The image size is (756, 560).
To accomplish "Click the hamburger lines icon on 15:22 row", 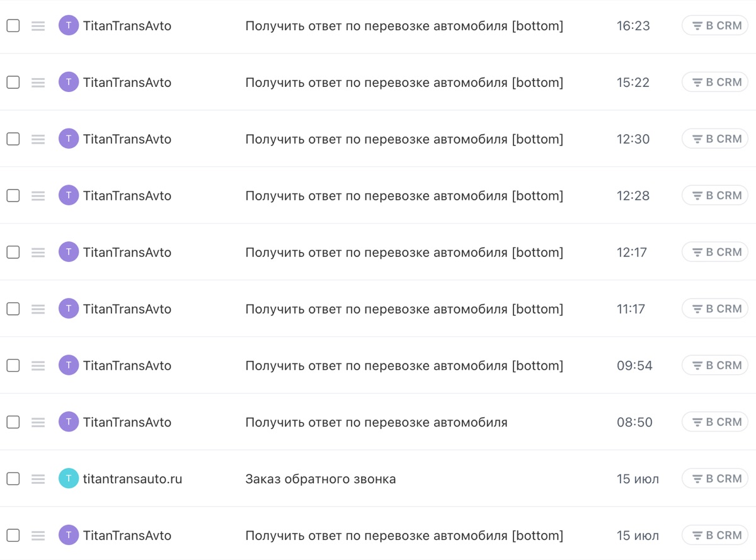I will pyautogui.click(x=38, y=83).
